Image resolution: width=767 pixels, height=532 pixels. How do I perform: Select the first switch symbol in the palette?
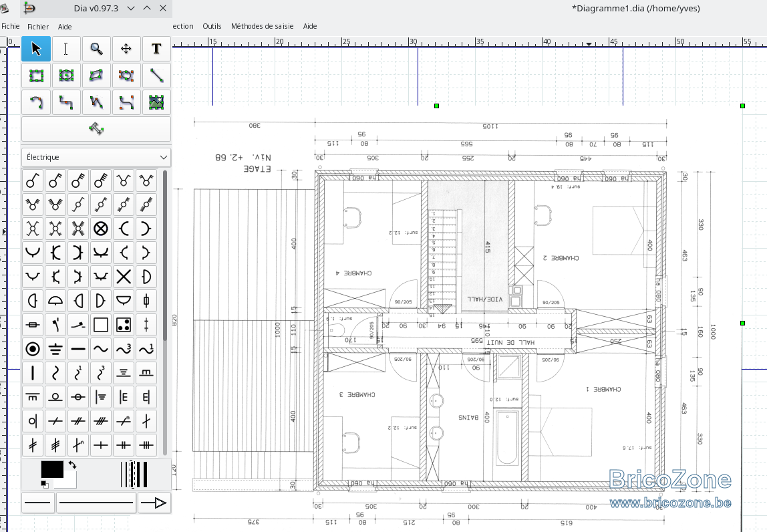click(x=33, y=180)
